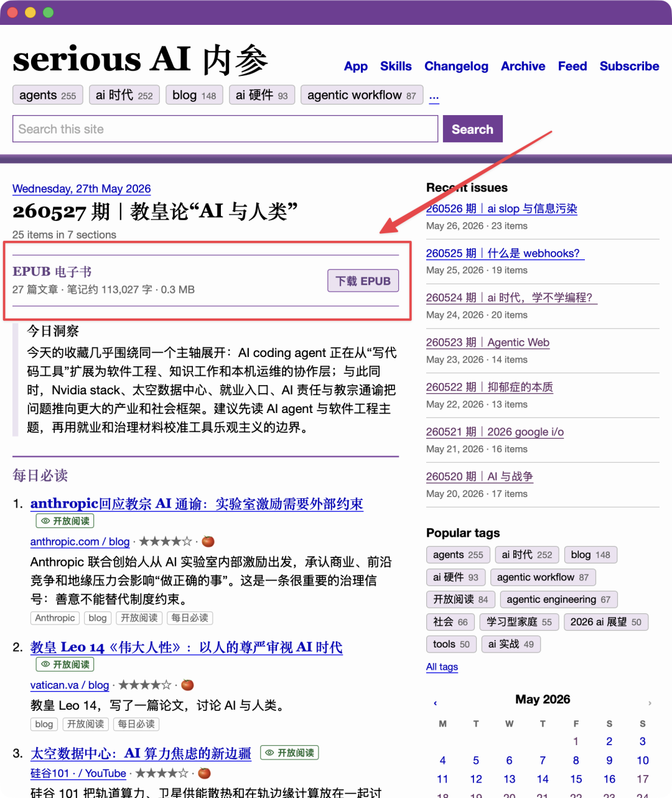This screenshot has height=798, width=672.
Task: Open the serious AI 内参 site title
Action: tap(140, 60)
